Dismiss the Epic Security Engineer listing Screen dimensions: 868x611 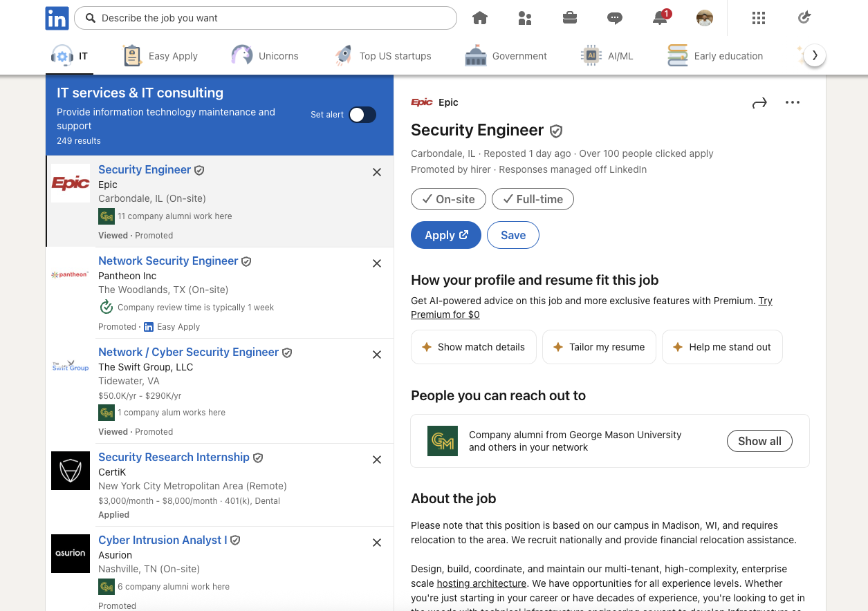[x=377, y=172]
